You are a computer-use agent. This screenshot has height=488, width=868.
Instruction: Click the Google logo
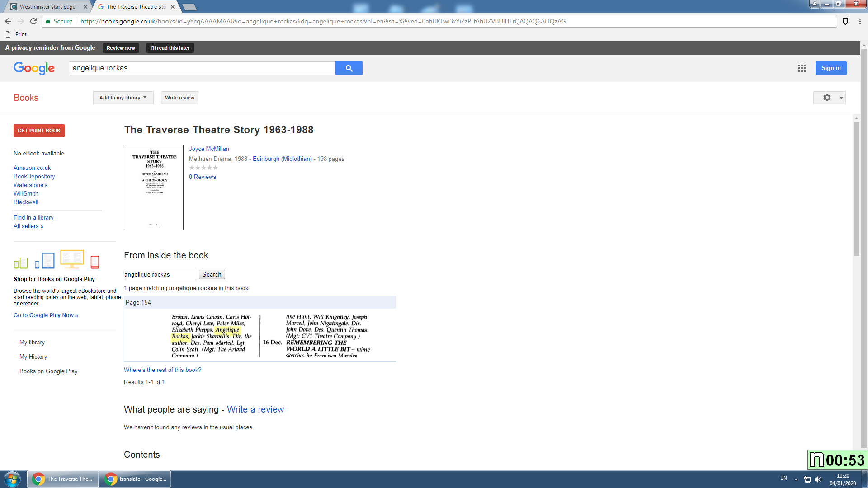(x=34, y=68)
